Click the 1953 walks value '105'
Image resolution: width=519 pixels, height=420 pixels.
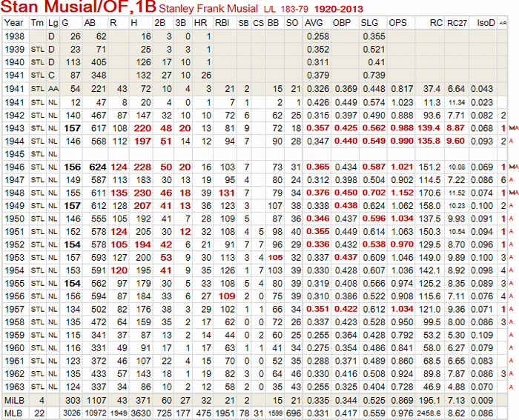pos(275,258)
